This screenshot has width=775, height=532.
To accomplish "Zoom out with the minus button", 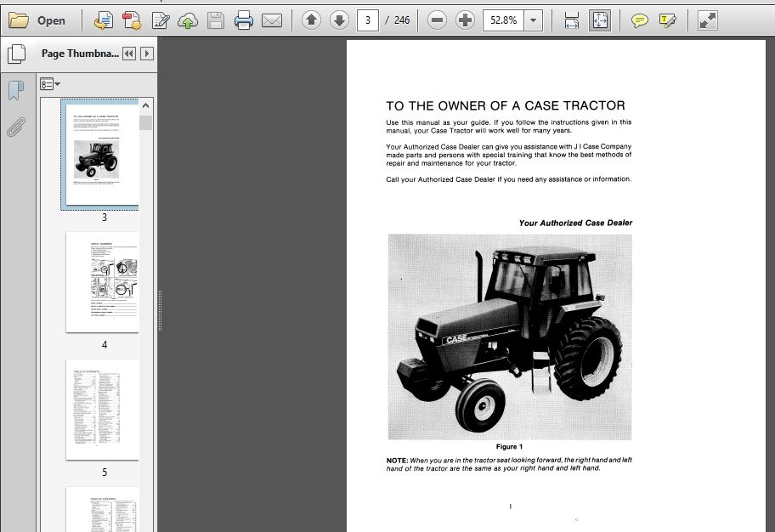I will coord(437,20).
